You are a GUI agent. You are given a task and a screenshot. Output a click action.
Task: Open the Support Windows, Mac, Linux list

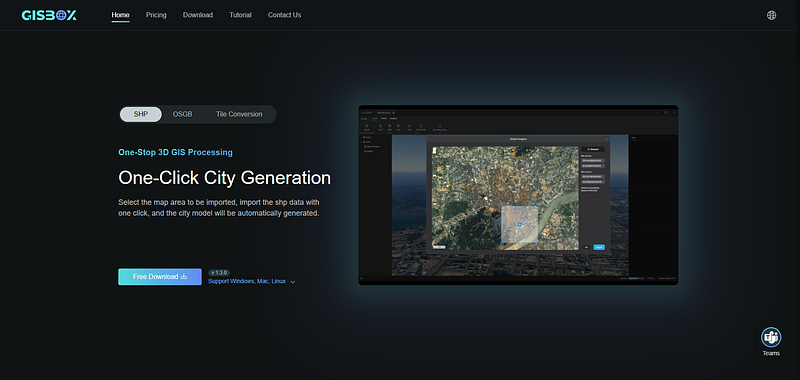247,281
